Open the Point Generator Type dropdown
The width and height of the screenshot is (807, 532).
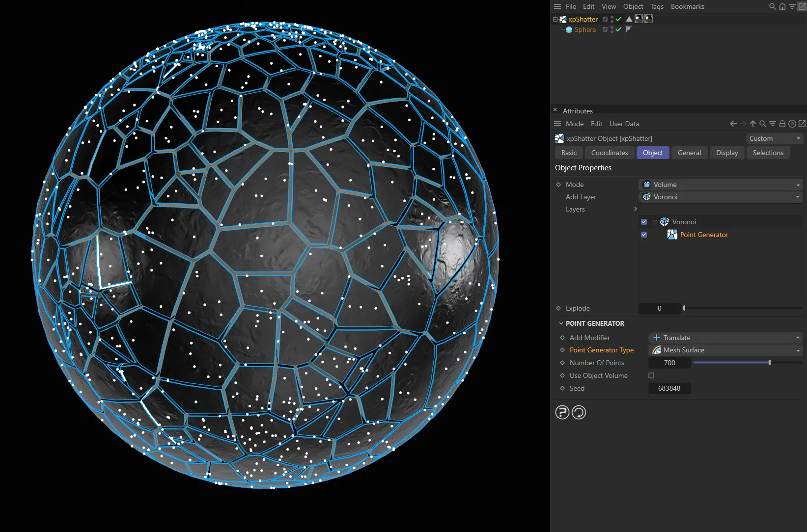click(797, 350)
